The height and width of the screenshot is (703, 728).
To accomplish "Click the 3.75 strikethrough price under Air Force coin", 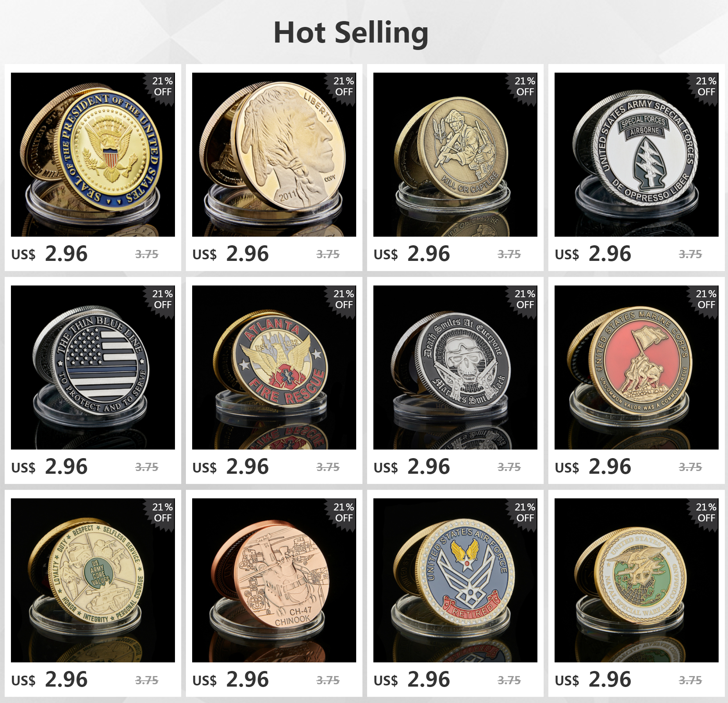I will coord(509,680).
